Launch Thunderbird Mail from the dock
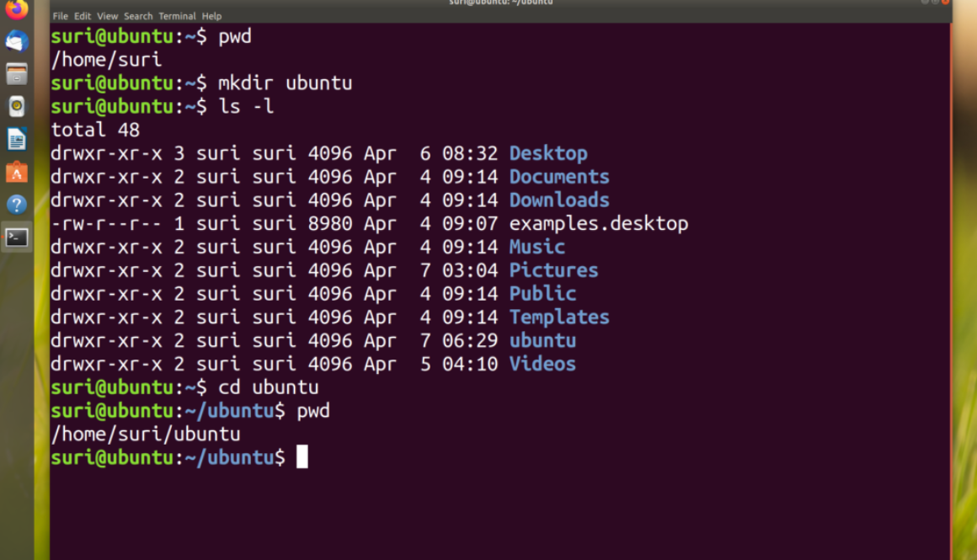 pos(17,40)
